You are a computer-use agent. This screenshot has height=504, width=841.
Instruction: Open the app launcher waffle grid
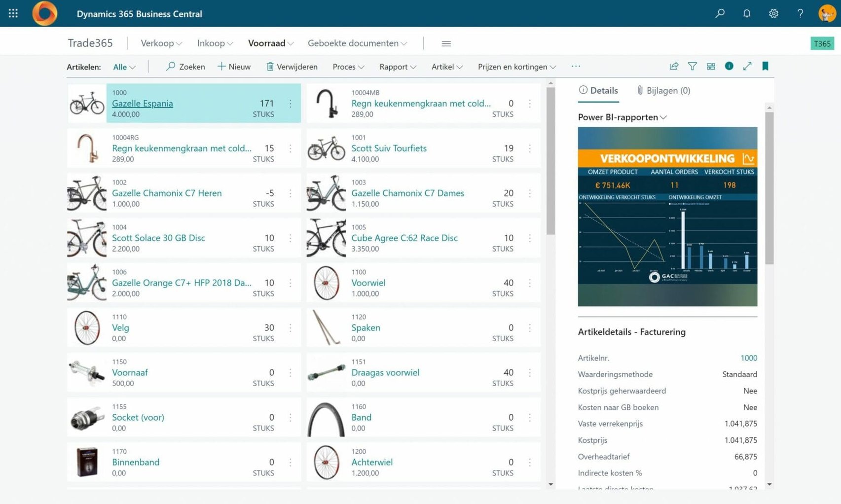(13, 13)
